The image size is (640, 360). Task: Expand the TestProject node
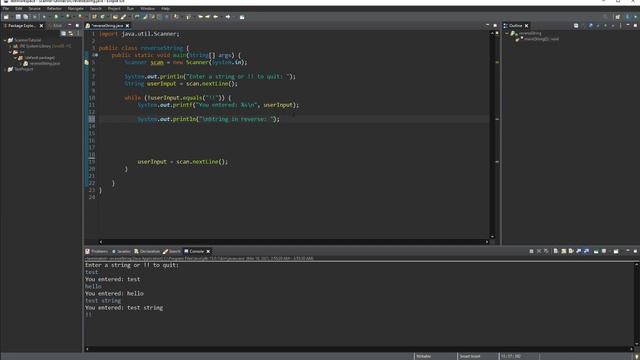5,69
